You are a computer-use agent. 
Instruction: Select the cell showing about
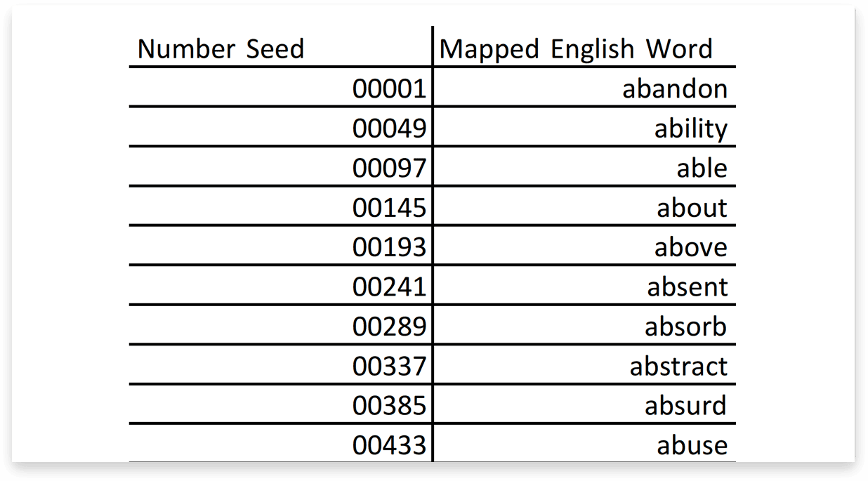pyautogui.click(x=584, y=206)
